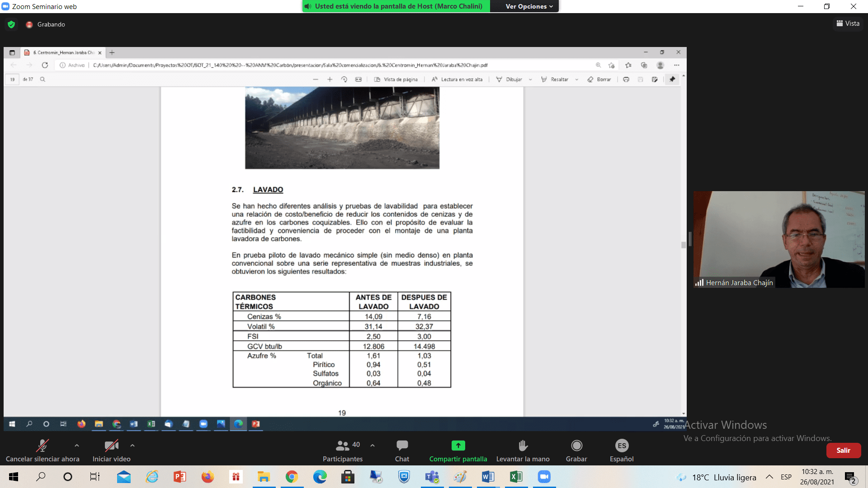Unmute with Cancelar silenciar ahora
Viewport: 868px width, 488px height.
tap(42, 451)
